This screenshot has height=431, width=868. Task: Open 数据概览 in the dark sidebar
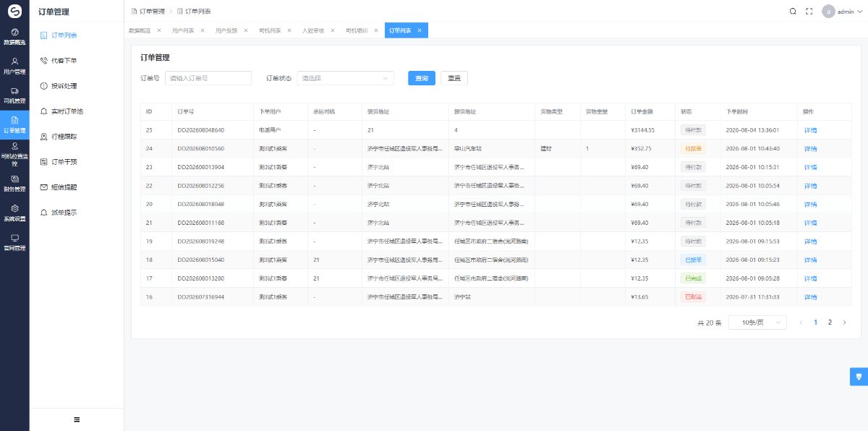tap(14, 37)
